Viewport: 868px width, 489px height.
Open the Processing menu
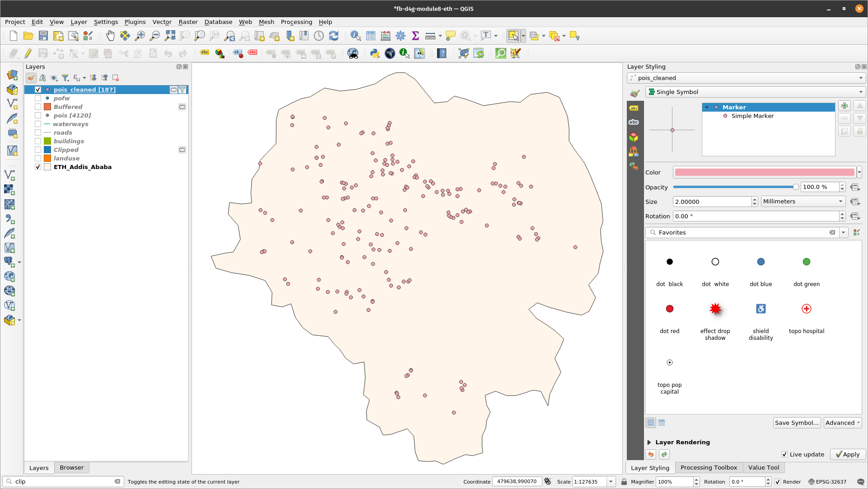[296, 22]
